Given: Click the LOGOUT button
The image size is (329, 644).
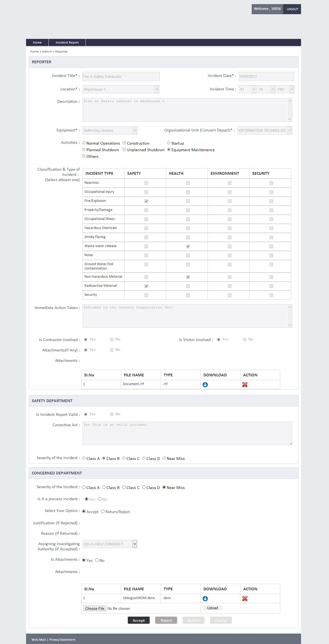Looking at the screenshot, I should point(292,9).
